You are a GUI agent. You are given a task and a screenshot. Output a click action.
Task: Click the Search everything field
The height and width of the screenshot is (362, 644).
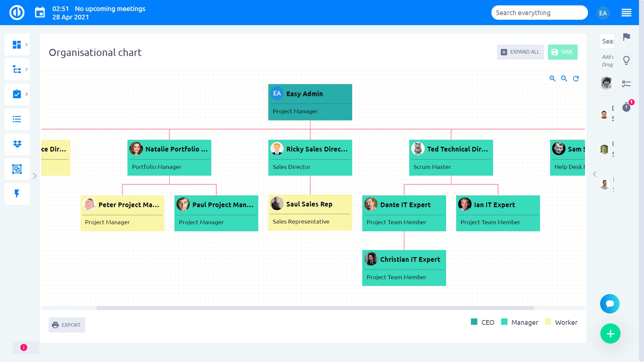coord(539,12)
